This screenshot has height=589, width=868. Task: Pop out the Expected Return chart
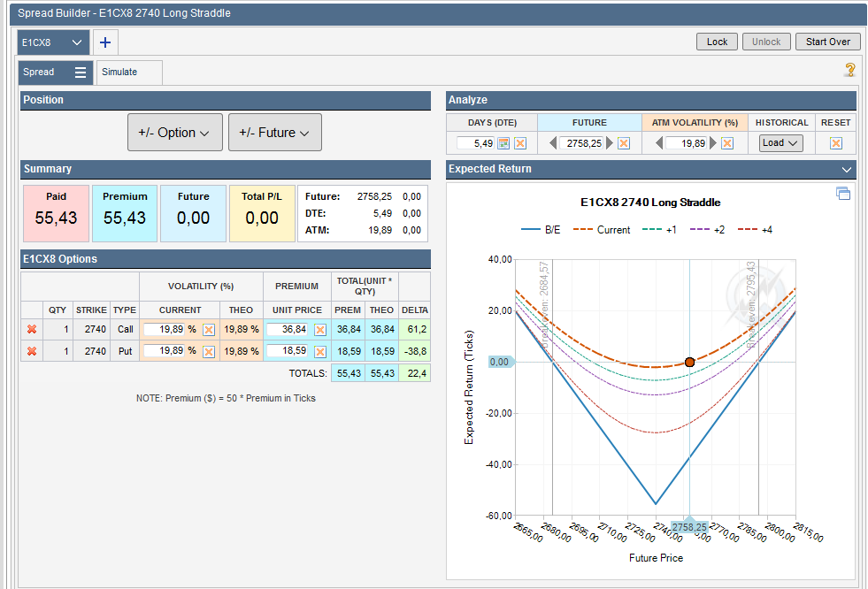(x=842, y=194)
